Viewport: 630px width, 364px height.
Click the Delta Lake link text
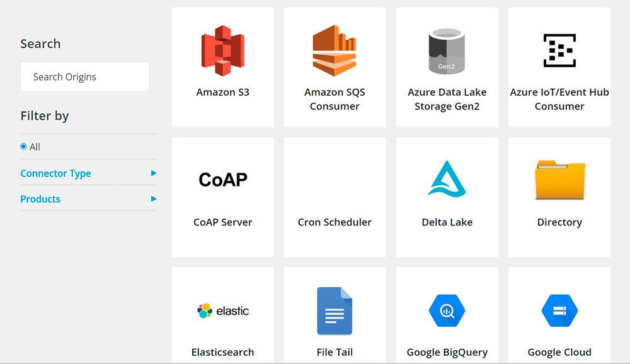click(447, 222)
